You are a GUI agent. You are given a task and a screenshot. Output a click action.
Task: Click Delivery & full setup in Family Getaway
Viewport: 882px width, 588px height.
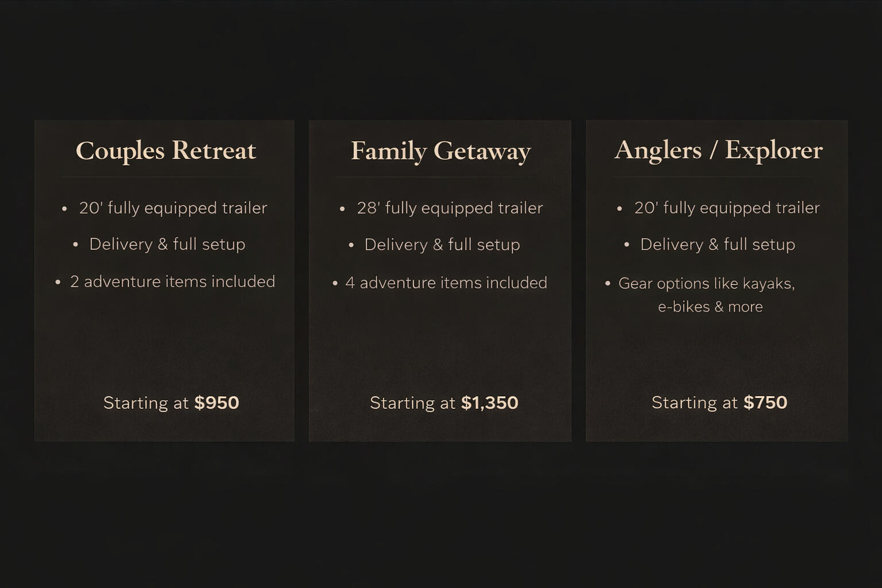[442, 245]
